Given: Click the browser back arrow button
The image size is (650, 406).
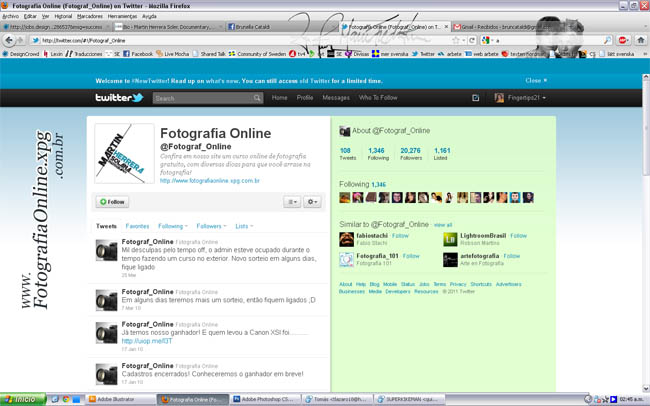Looking at the screenshot, I should click(9, 40).
